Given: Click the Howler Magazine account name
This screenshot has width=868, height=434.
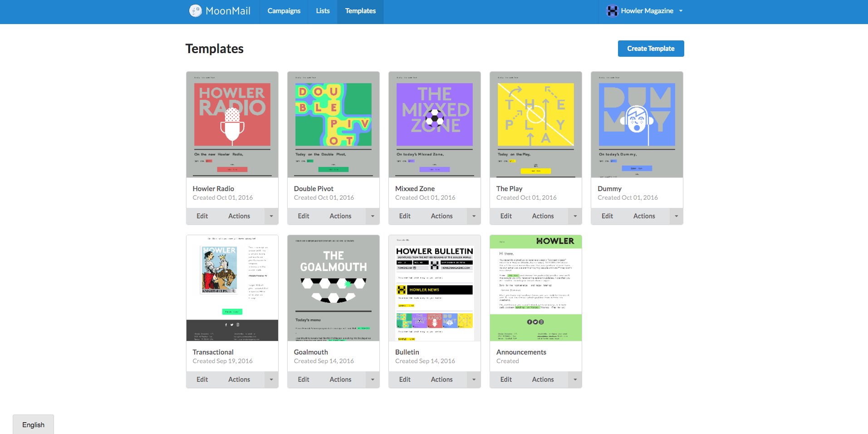Looking at the screenshot, I should [647, 11].
